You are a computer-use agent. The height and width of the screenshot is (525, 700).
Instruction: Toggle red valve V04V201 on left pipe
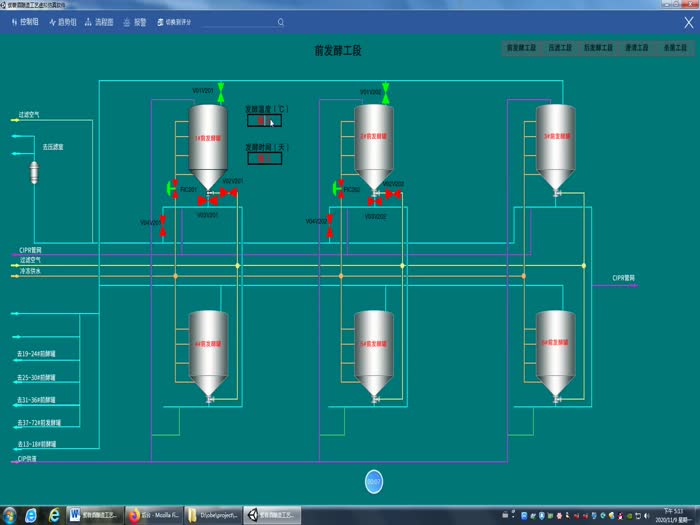pos(164,220)
